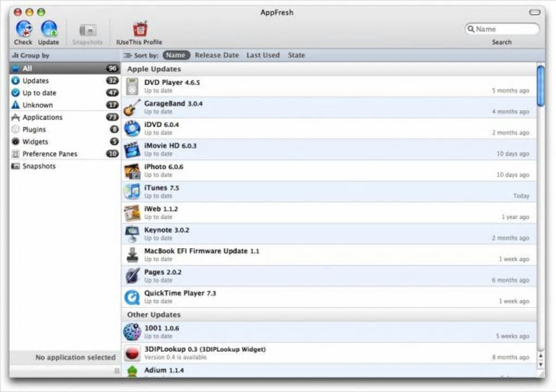Click the toolbar toggle pill button

535,13
